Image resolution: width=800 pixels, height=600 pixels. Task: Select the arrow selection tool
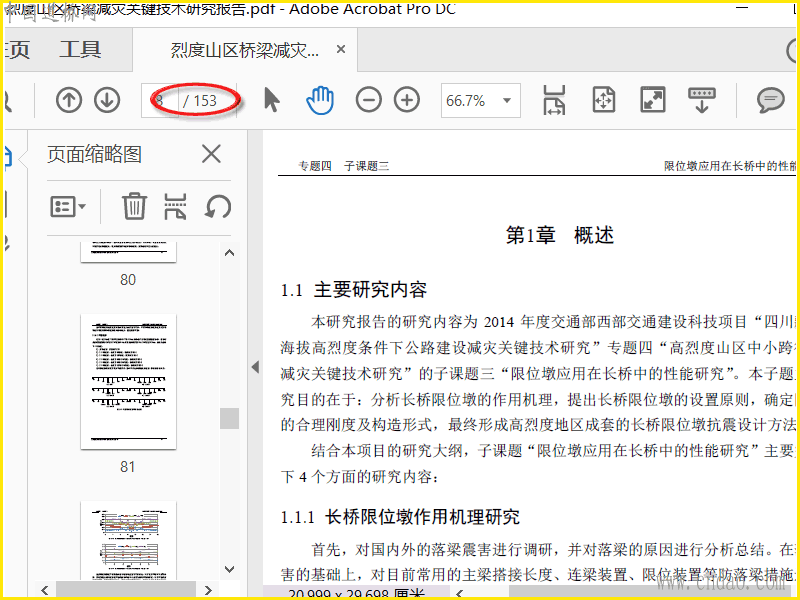point(271,100)
